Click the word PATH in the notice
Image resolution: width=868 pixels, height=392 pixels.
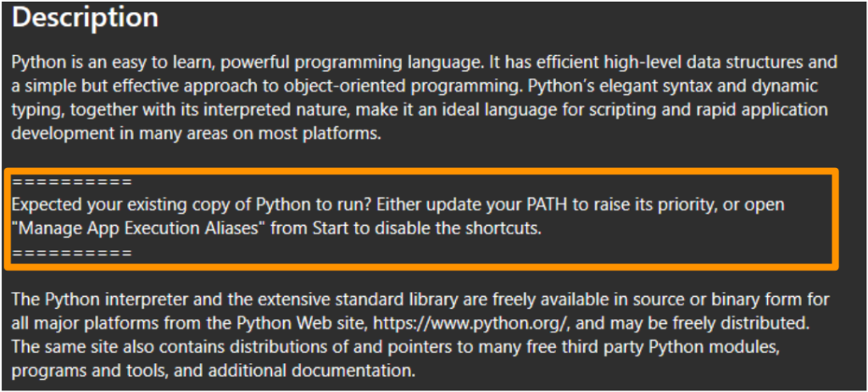(548, 204)
